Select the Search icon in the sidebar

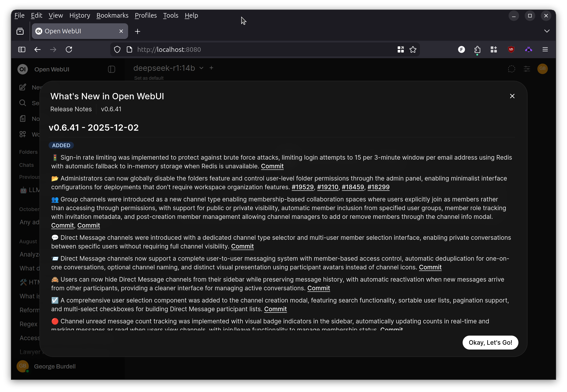22,103
